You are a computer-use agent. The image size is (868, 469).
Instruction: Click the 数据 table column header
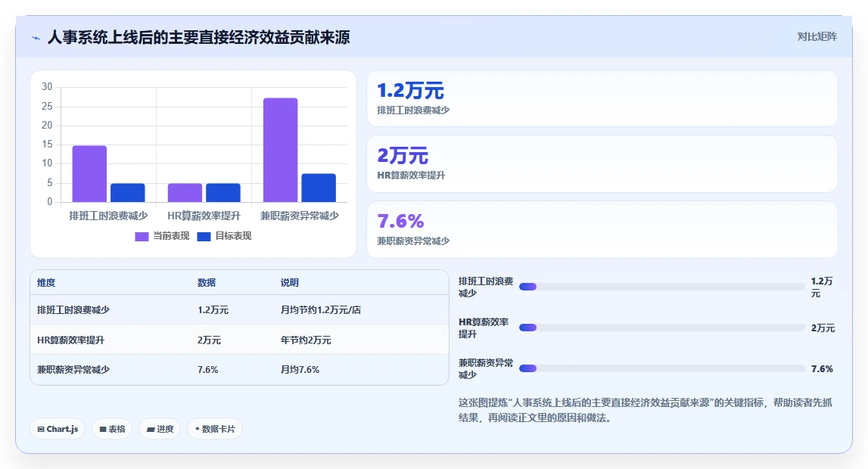click(207, 283)
